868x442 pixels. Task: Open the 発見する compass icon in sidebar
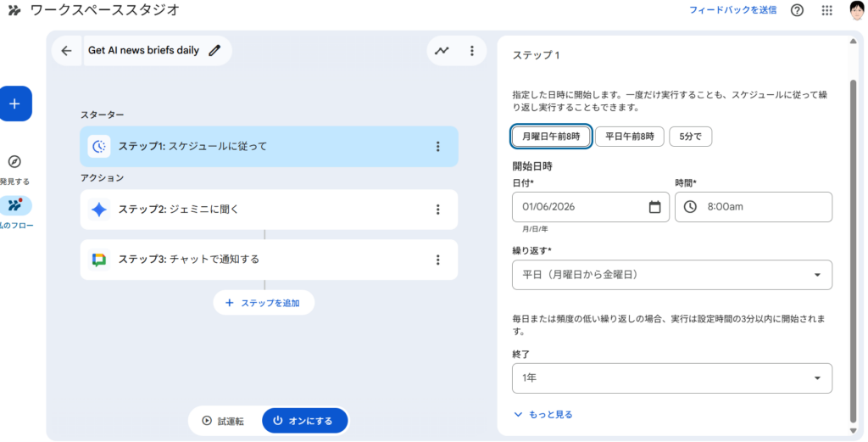pos(14,162)
